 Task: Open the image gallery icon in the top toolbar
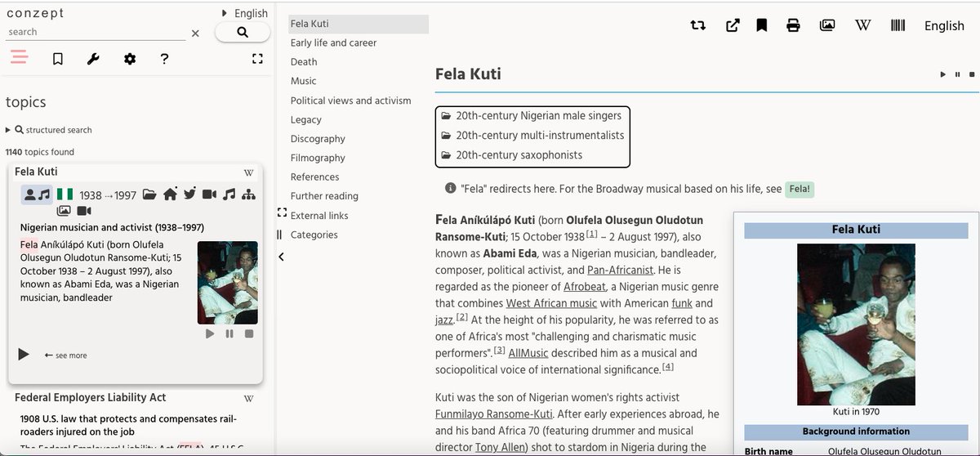[x=827, y=25]
